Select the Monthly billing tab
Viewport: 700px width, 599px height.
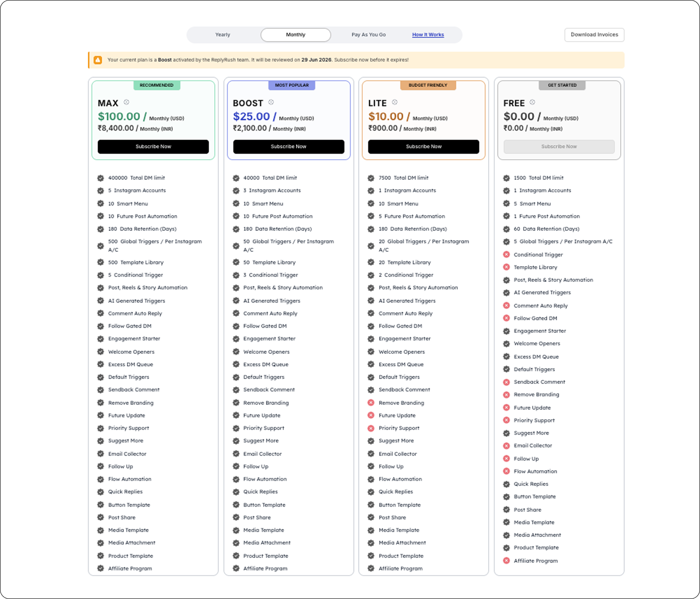click(x=296, y=35)
